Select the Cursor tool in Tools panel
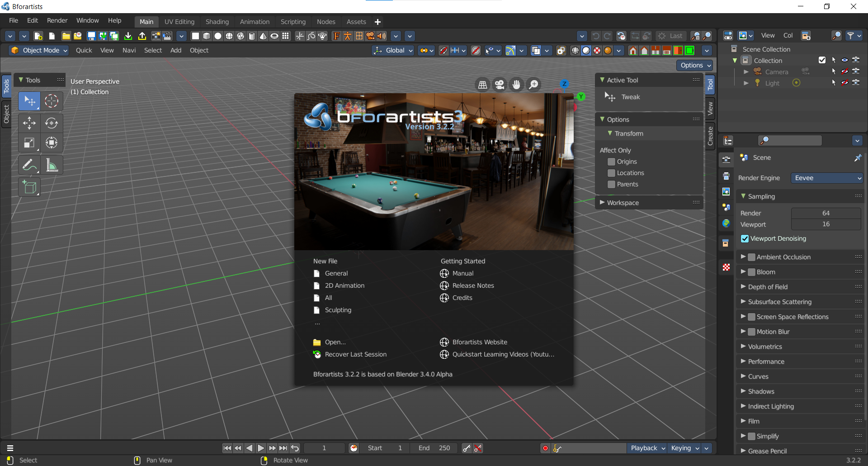This screenshot has height=466, width=868. click(x=52, y=101)
